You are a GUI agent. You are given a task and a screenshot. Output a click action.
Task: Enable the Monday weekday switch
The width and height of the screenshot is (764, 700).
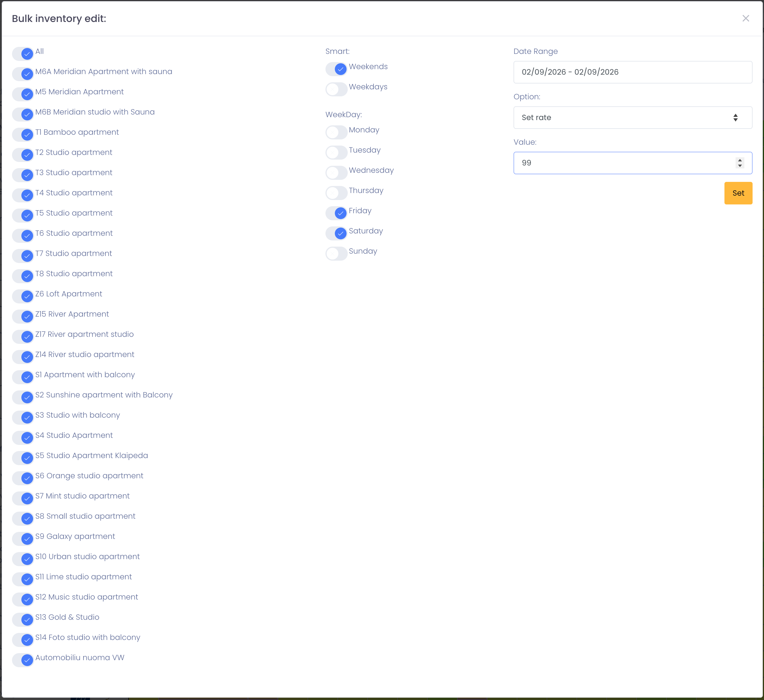[x=336, y=132]
